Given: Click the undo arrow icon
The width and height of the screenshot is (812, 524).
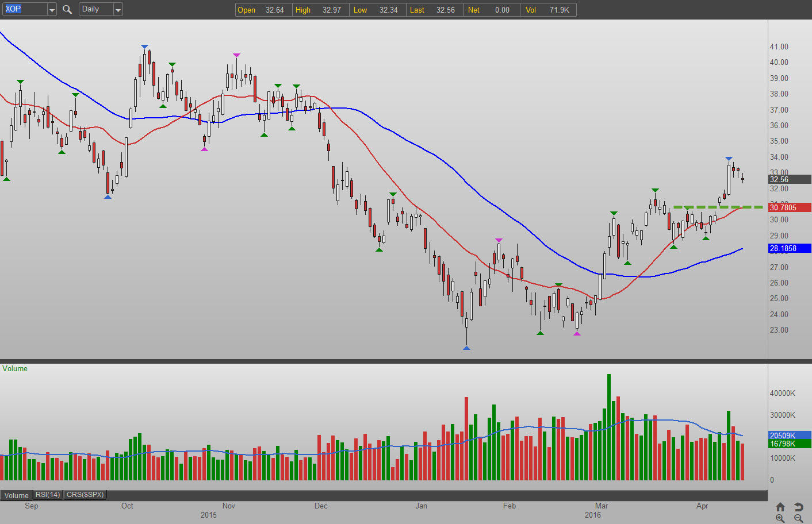Looking at the screenshot, I should 799,507.
